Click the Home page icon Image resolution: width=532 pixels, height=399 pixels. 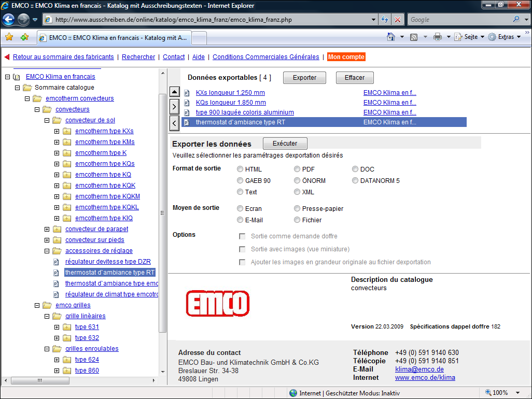coord(391,37)
